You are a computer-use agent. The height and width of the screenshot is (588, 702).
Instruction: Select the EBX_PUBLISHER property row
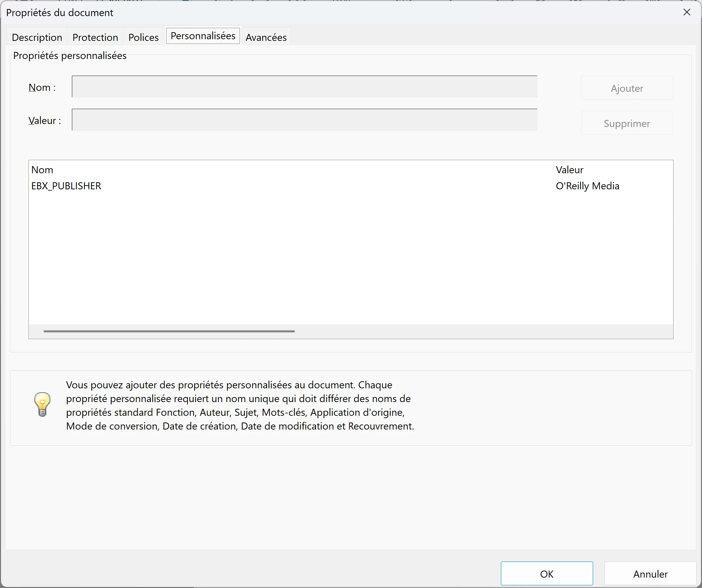66,186
